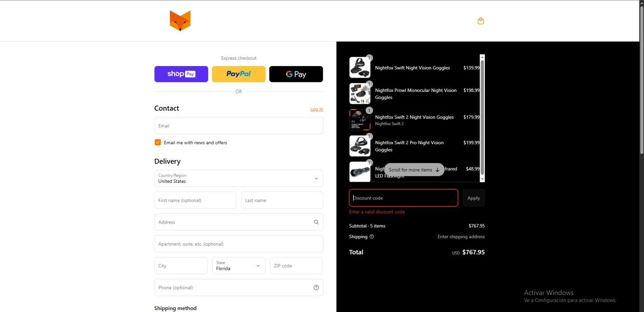Click Nightfox Swift Night Vision Goggles thumbnail
Viewport: 644px width, 312px height.
(360, 67)
